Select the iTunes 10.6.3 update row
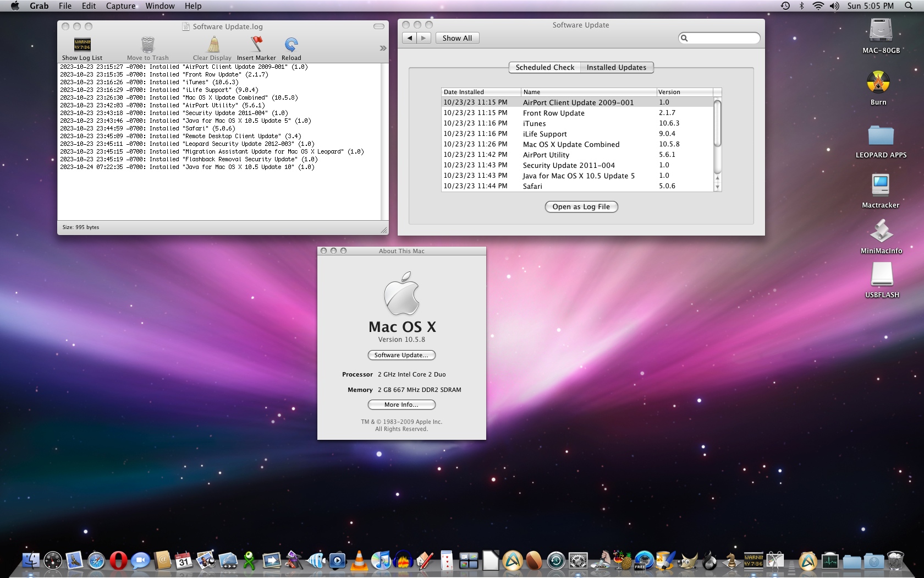 tap(577, 123)
